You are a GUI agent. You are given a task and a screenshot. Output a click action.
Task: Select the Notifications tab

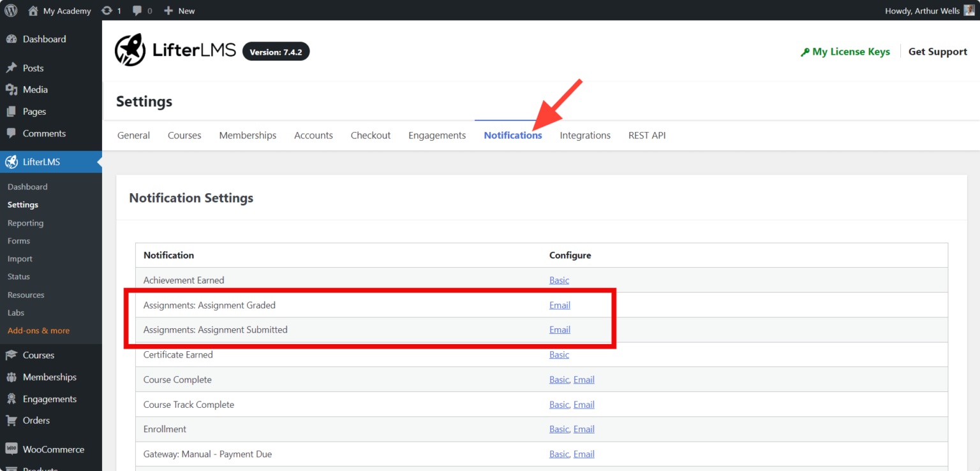513,135
